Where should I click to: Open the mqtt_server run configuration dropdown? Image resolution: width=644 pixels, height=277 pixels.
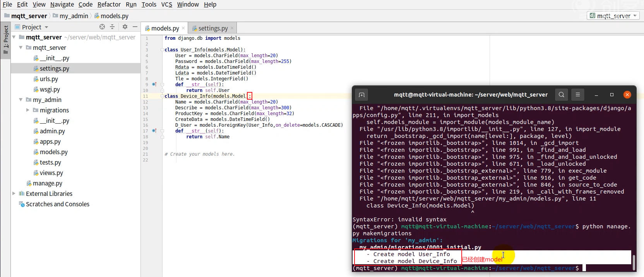pos(613,16)
